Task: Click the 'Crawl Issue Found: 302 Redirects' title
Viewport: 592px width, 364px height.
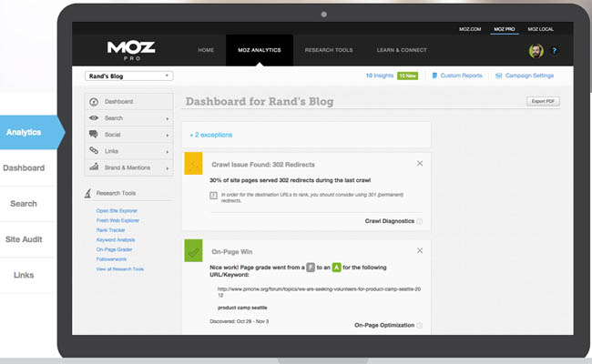Action: point(263,165)
